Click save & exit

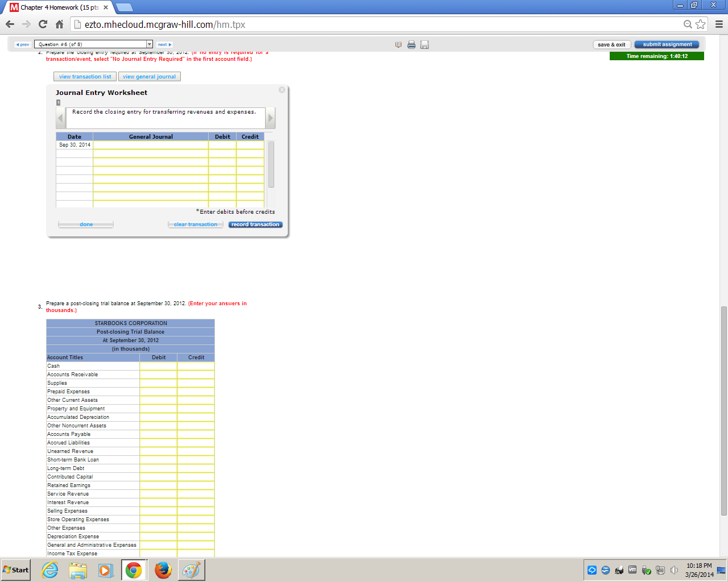tap(611, 44)
